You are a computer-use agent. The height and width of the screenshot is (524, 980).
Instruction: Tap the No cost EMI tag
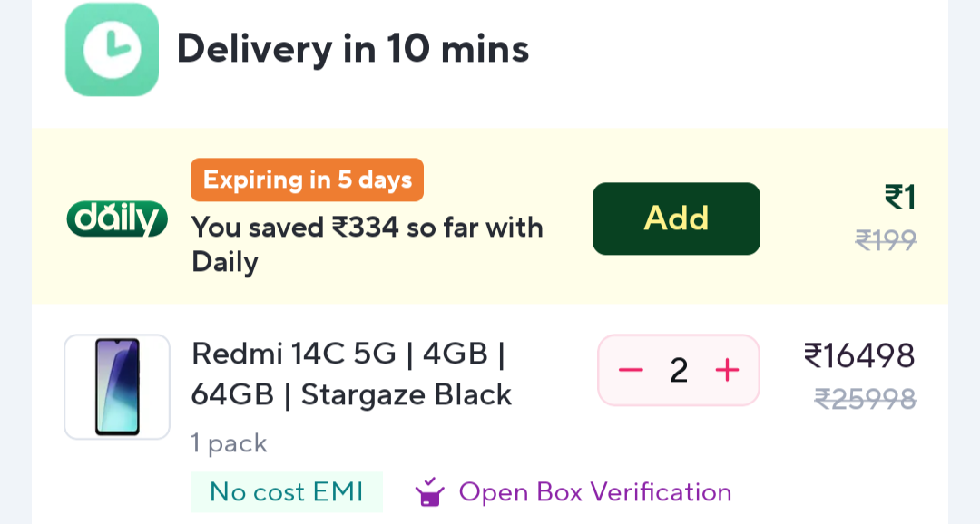point(286,491)
